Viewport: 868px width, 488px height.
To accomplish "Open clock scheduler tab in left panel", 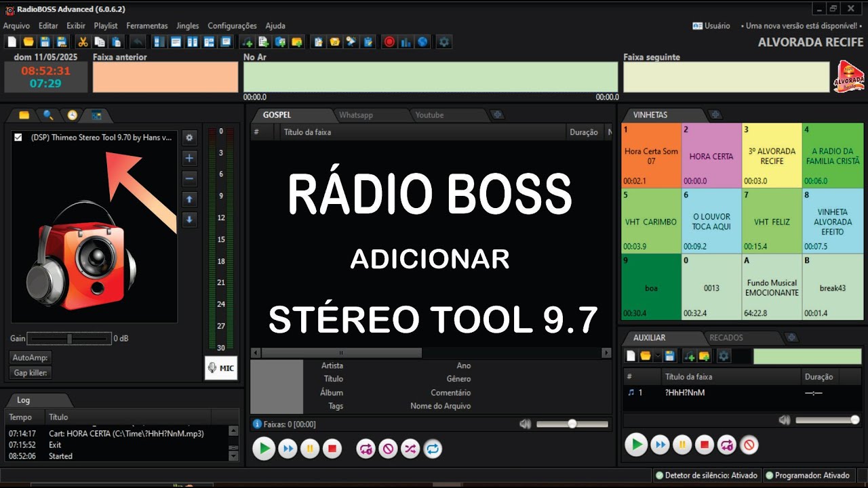I will pos(72,115).
